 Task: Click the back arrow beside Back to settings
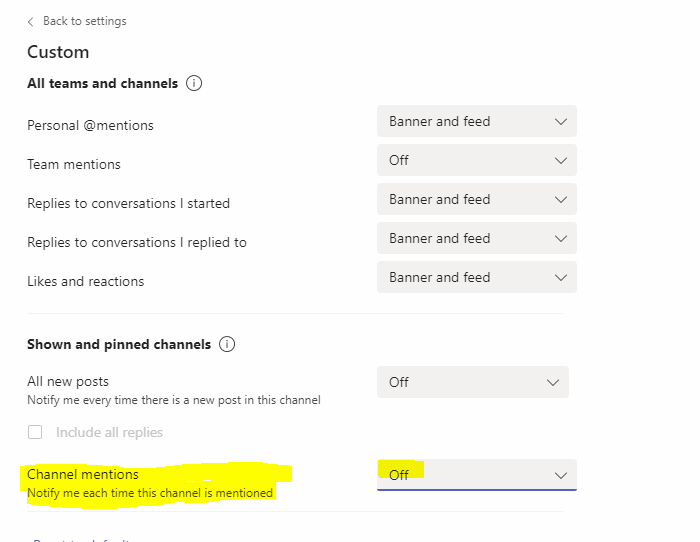tap(30, 22)
